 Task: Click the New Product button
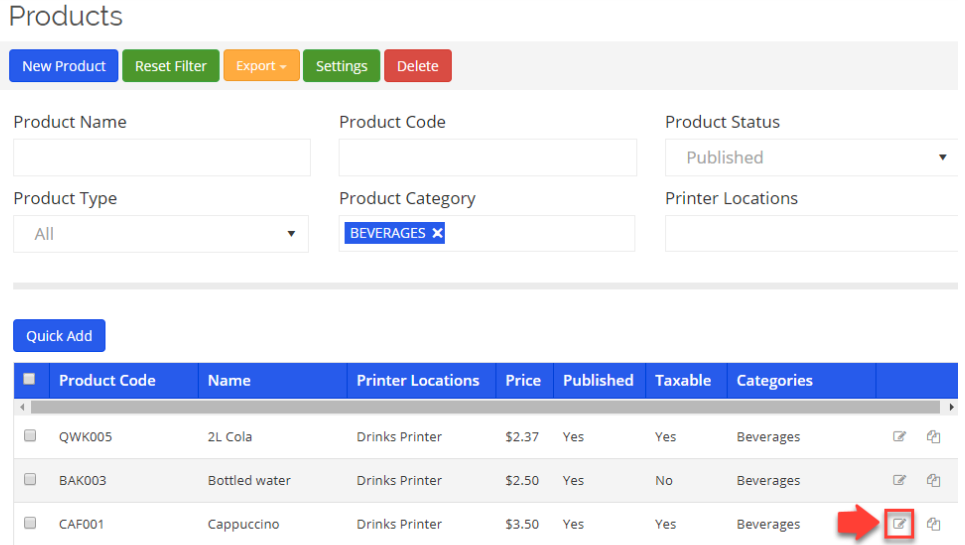tap(64, 66)
